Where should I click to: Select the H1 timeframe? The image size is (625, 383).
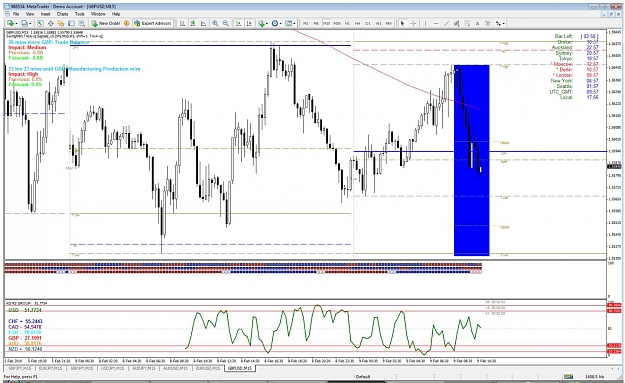click(x=347, y=23)
